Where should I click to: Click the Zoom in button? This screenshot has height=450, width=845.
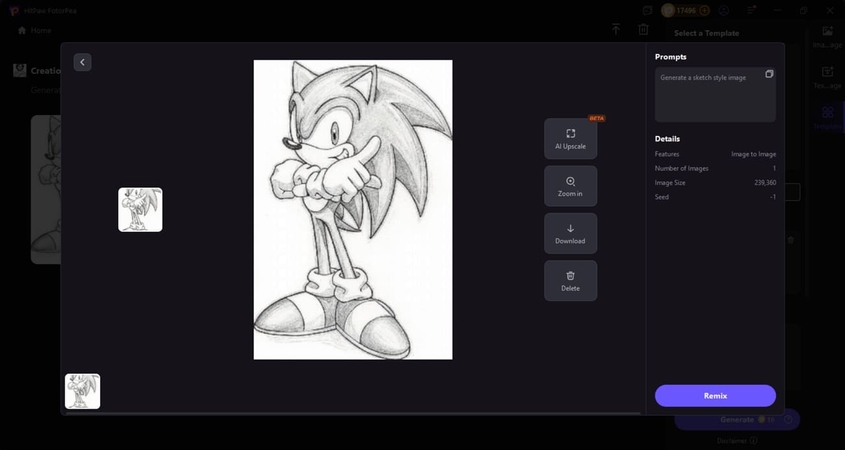pyautogui.click(x=570, y=186)
